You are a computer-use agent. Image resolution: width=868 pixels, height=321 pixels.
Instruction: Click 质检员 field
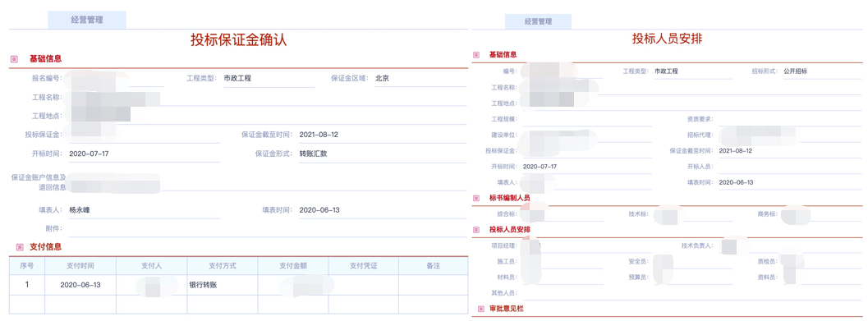point(821,261)
